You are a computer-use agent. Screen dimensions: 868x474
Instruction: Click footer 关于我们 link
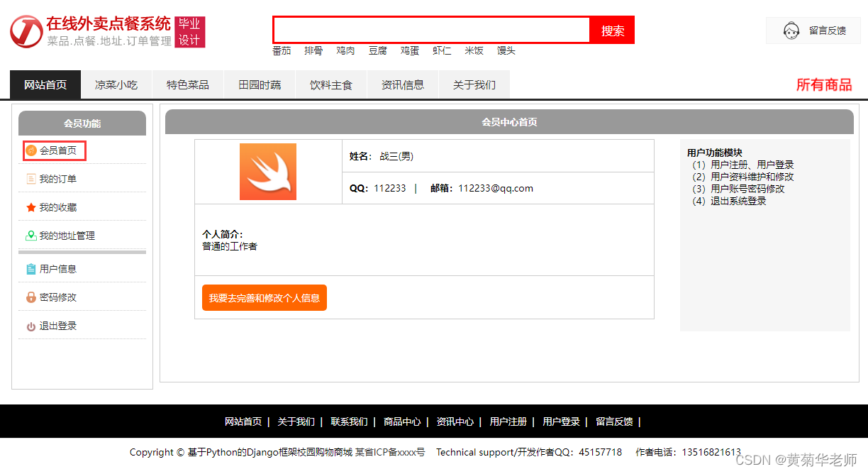click(x=296, y=421)
